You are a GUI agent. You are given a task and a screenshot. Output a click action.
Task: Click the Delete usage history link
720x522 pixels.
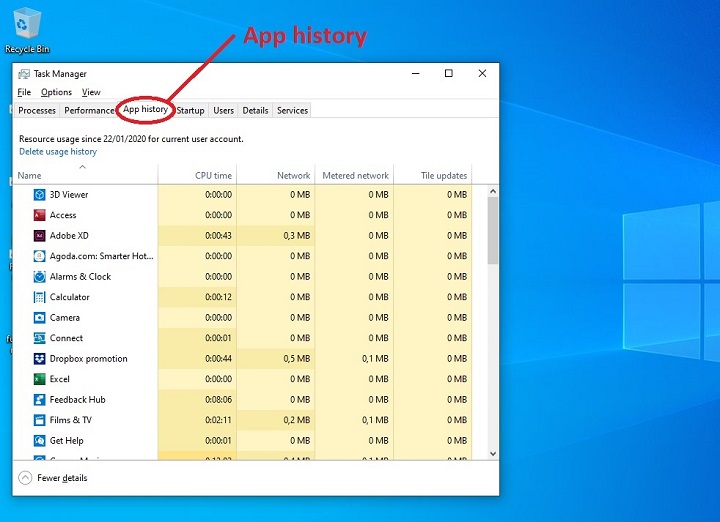(58, 152)
